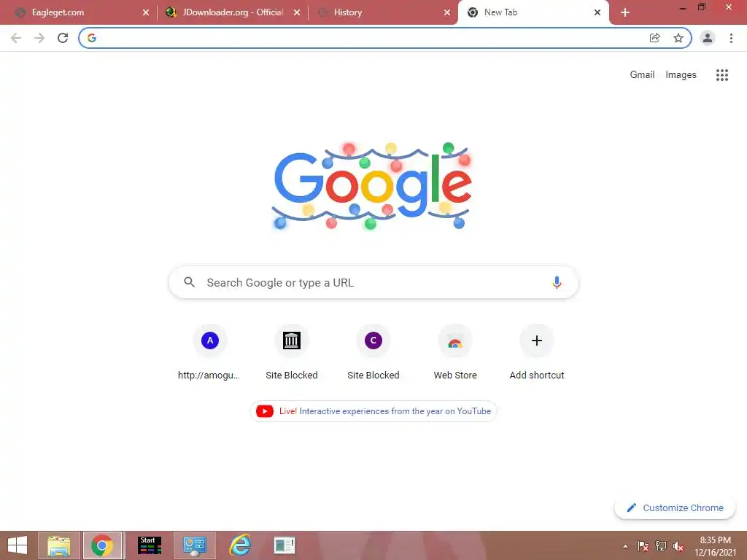Open the Google apps grid

722,75
